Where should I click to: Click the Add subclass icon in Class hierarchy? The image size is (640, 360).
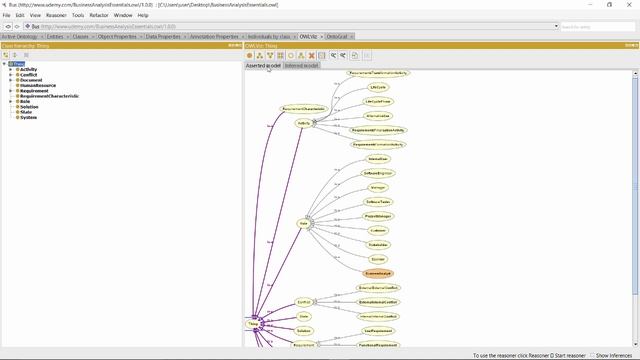coord(6,55)
